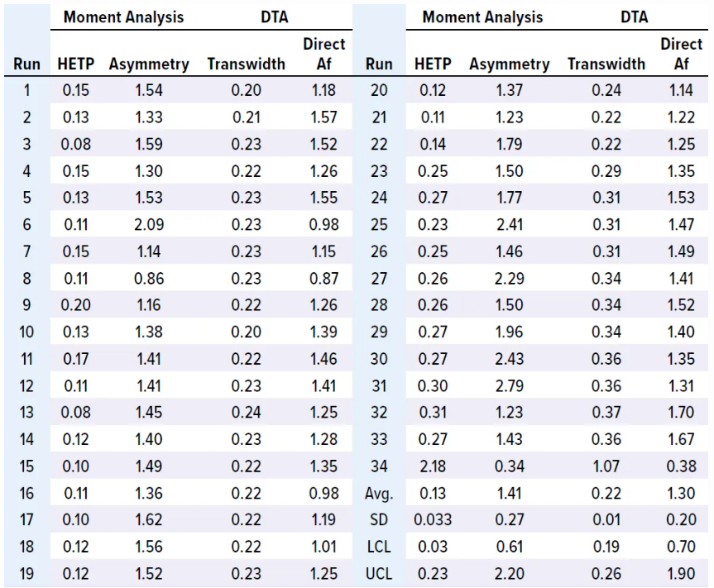
Task: Click the right table's Direct Af header
Action: (x=681, y=54)
